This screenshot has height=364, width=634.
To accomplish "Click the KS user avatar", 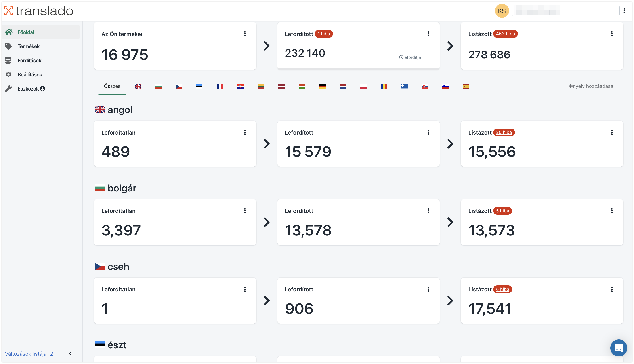I will click(x=502, y=11).
